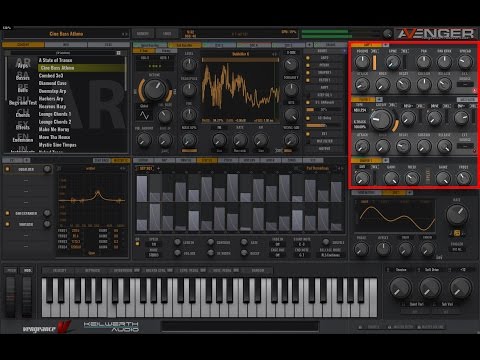Click the plus button next to the Shaper 1 tab

[x=386, y=160]
